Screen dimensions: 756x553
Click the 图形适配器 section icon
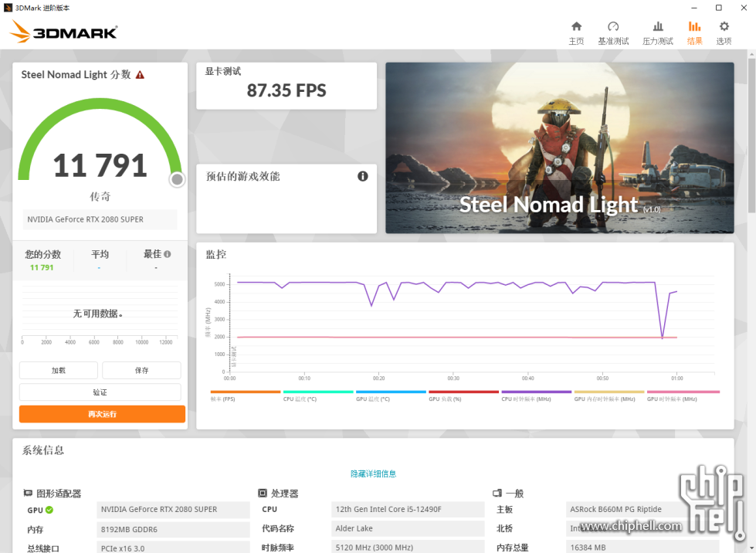pos(28,494)
